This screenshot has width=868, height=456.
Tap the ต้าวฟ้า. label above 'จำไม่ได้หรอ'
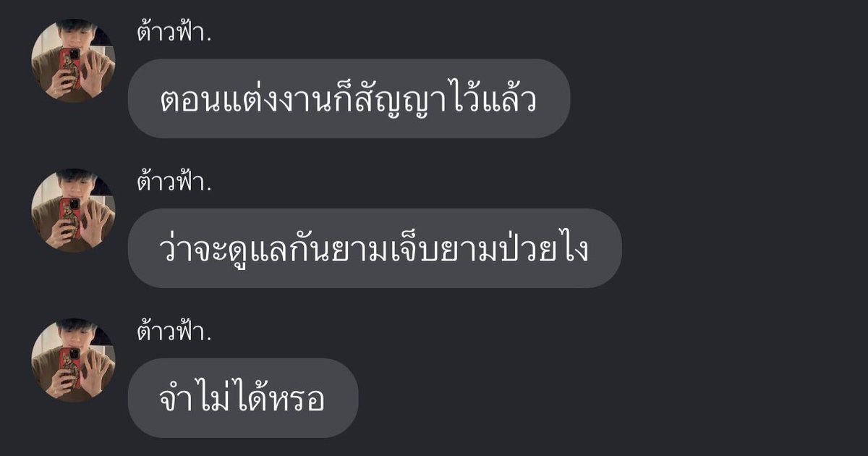[x=174, y=332]
